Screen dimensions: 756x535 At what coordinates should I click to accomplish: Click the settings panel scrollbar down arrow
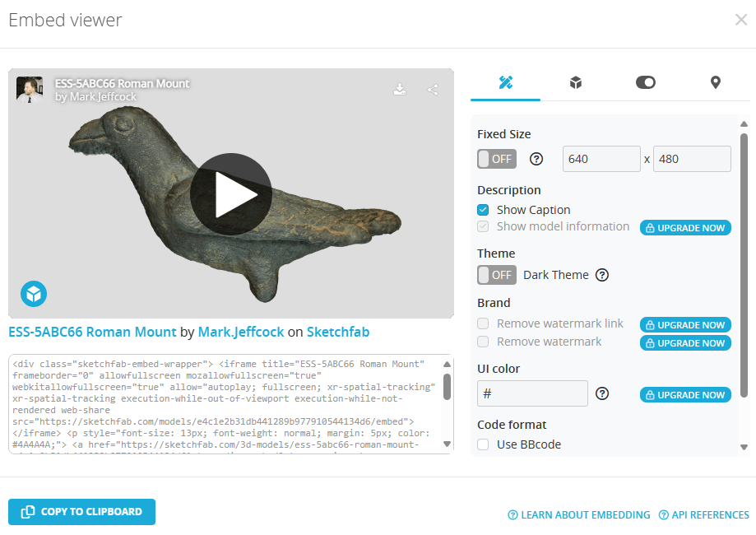tap(744, 447)
